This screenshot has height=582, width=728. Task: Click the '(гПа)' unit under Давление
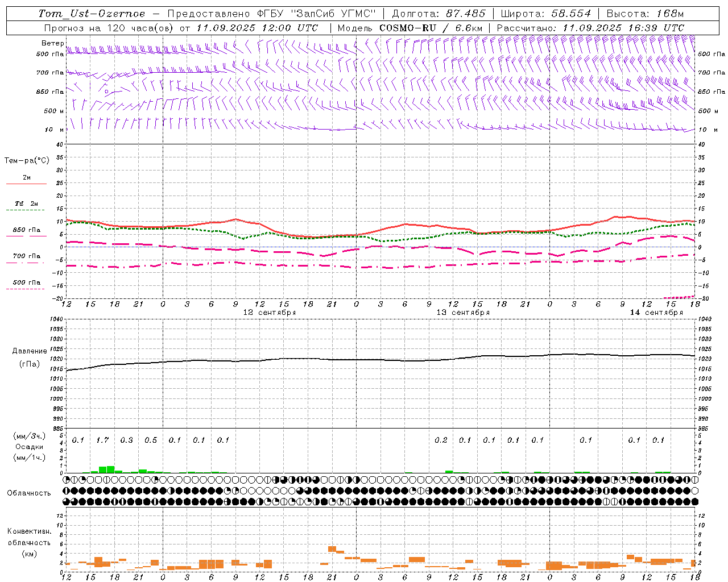tap(30, 364)
